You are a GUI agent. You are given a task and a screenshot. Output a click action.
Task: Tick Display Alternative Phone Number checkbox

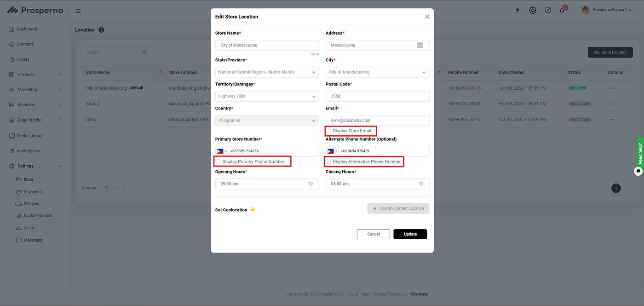[329, 162]
